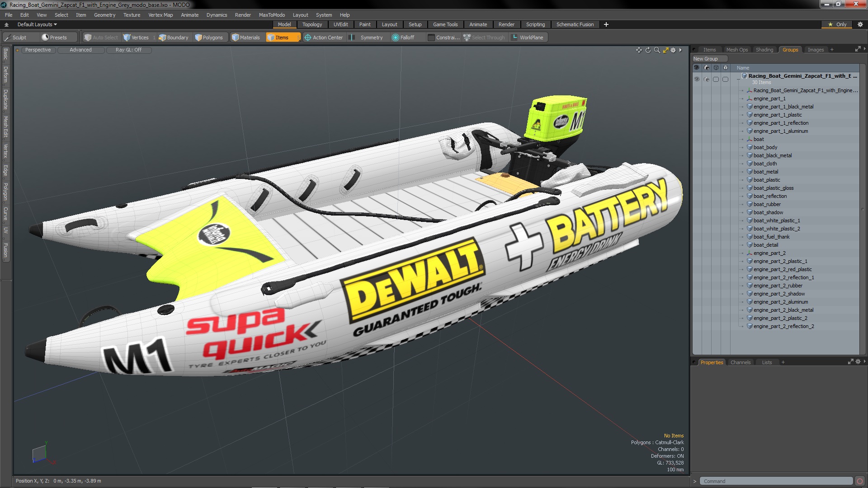Expand the Groups panel with the arrows icon
Viewport: 868px width, 488px height.
pyautogui.click(x=858, y=49)
